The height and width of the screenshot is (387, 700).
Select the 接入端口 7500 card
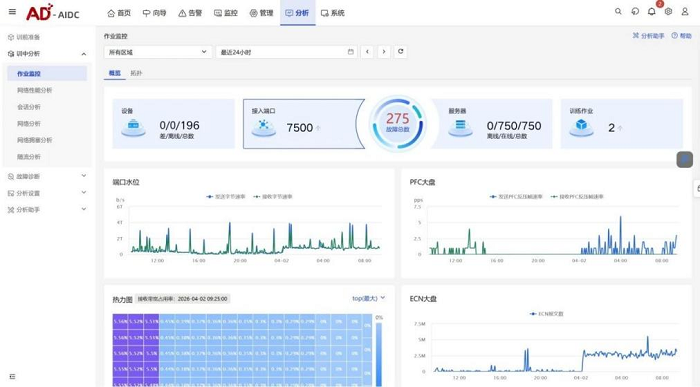pyautogui.click(x=304, y=124)
